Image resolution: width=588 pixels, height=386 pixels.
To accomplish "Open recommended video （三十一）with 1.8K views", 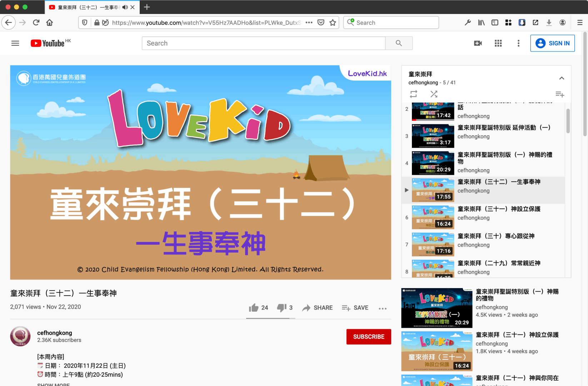I will point(437,351).
